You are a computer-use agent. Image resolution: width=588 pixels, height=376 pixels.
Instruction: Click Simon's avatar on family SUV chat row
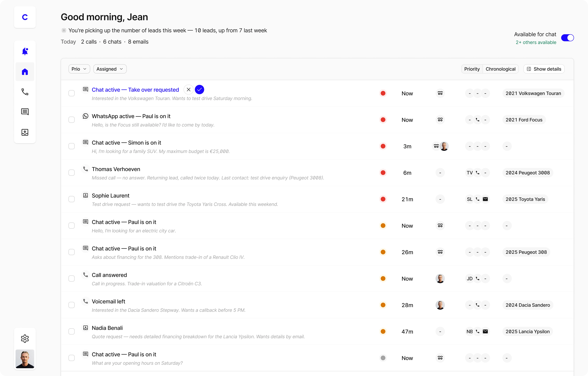(x=444, y=146)
